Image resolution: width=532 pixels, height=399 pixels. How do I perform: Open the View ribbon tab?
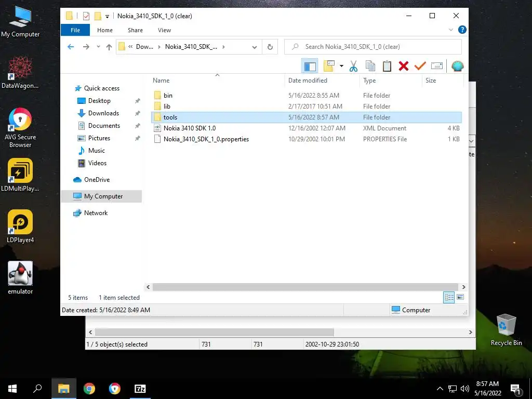click(164, 30)
